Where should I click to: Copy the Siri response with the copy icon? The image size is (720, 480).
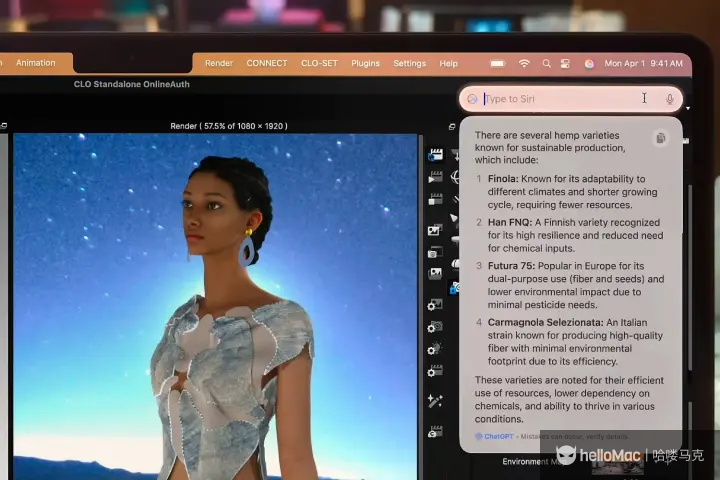[660, 138]
